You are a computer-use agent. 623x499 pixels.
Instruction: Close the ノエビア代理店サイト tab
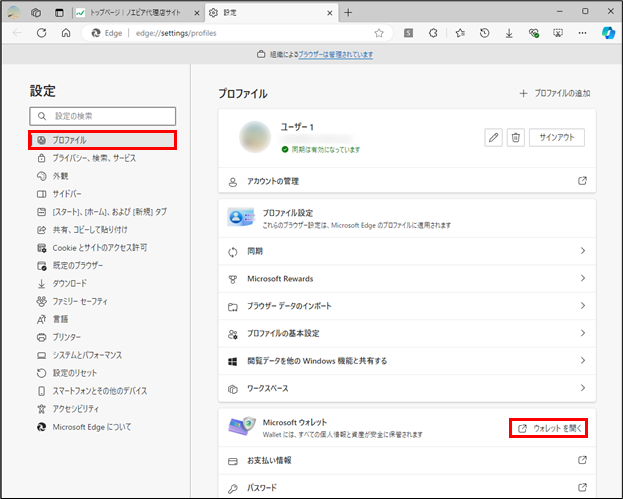point(196,13)
